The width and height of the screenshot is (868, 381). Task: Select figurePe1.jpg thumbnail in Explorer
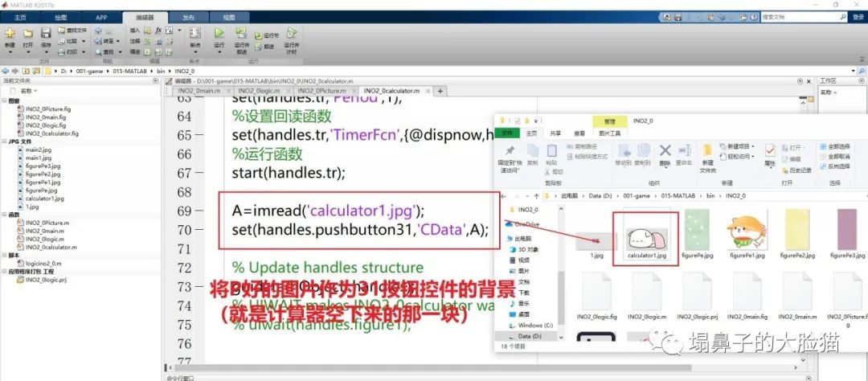(747, 234)
